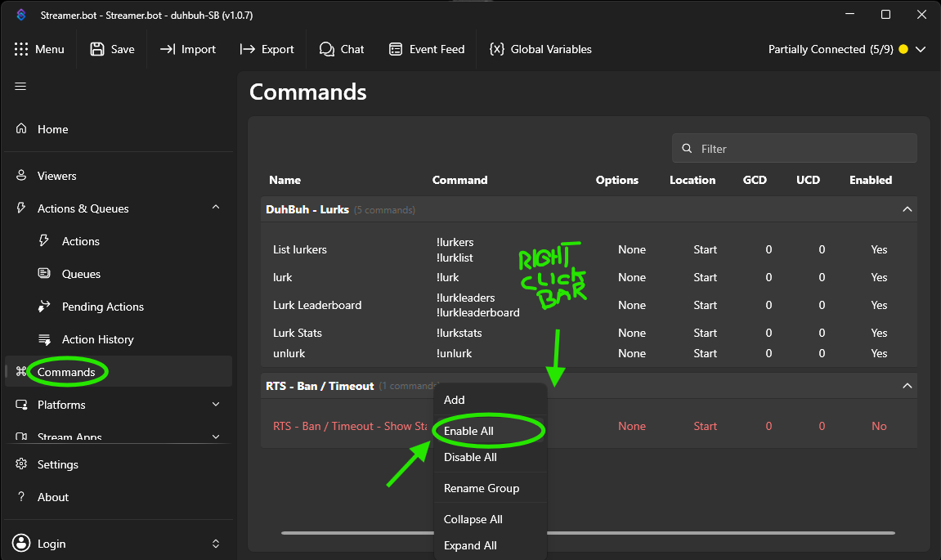Click the !lurkstats command cell
Screen dimensions: 941x560
(x=459, y=333)
